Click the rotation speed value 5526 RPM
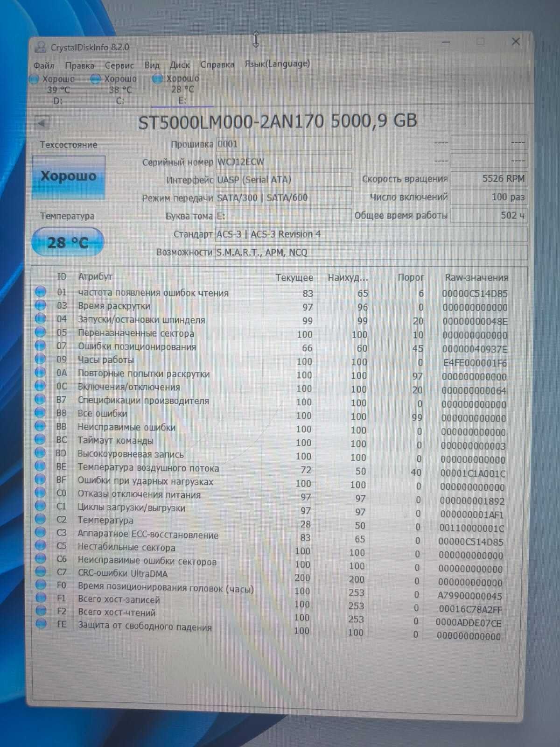This screenshot has height=747, width=560. click(489, 178)
